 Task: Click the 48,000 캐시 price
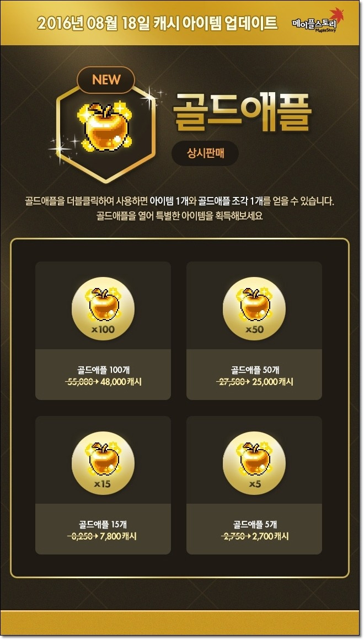(119, 382)
